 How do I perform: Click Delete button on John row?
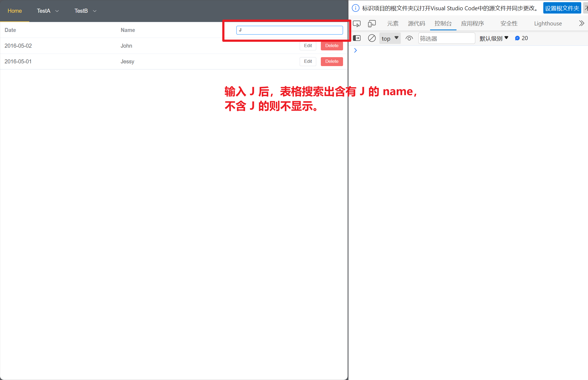(x=332, y=46)
